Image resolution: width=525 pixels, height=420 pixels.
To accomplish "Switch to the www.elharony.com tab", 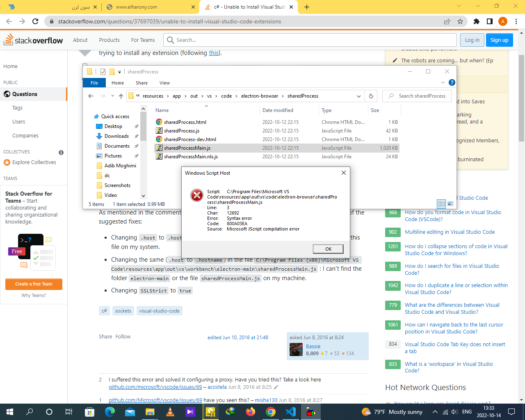I will (150, 7).
